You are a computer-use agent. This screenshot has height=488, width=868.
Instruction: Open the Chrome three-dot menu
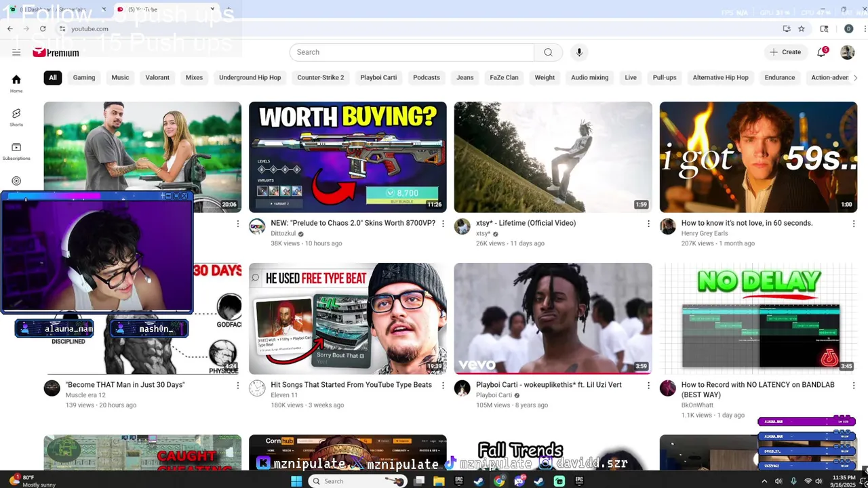click(865, 28)
